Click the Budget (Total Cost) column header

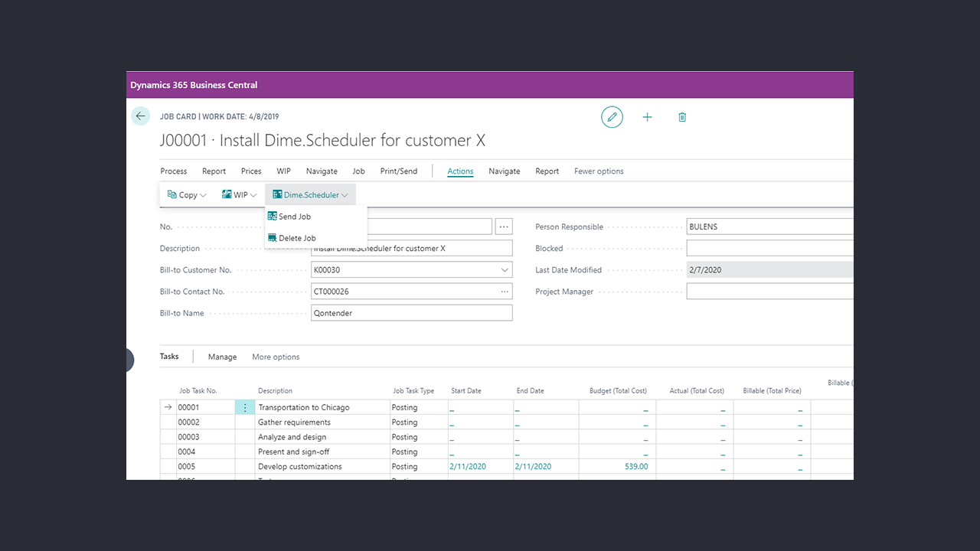[x=618, y=391]
